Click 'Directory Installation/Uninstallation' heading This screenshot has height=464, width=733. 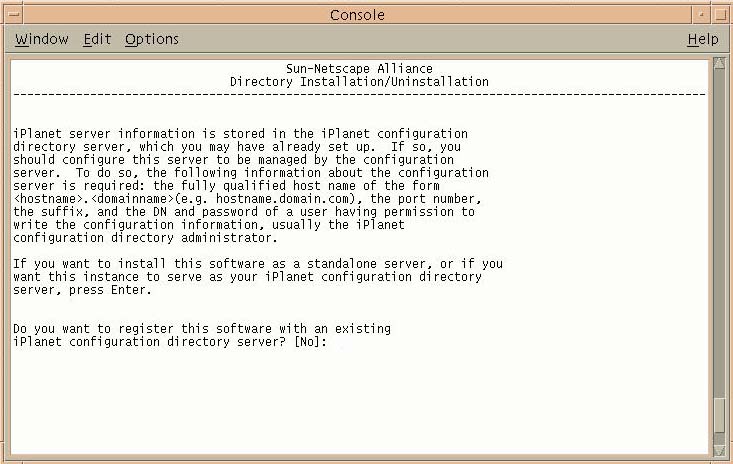point(359,82)
